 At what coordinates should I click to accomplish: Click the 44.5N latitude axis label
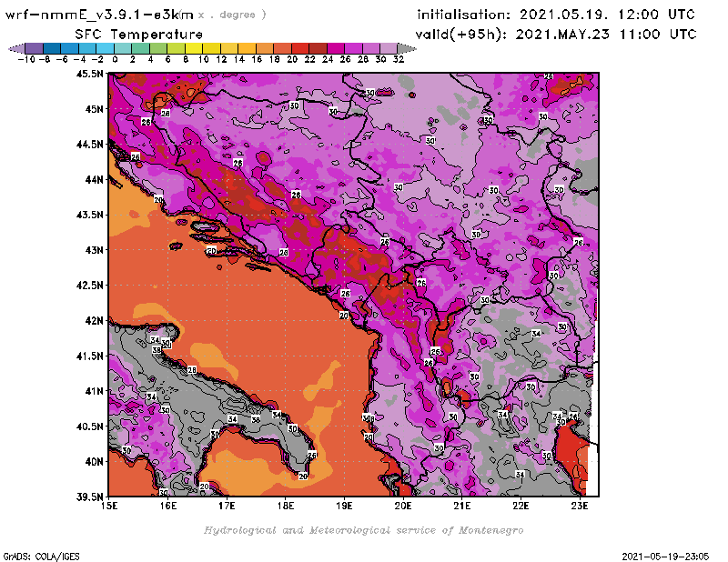click(89, 144)
